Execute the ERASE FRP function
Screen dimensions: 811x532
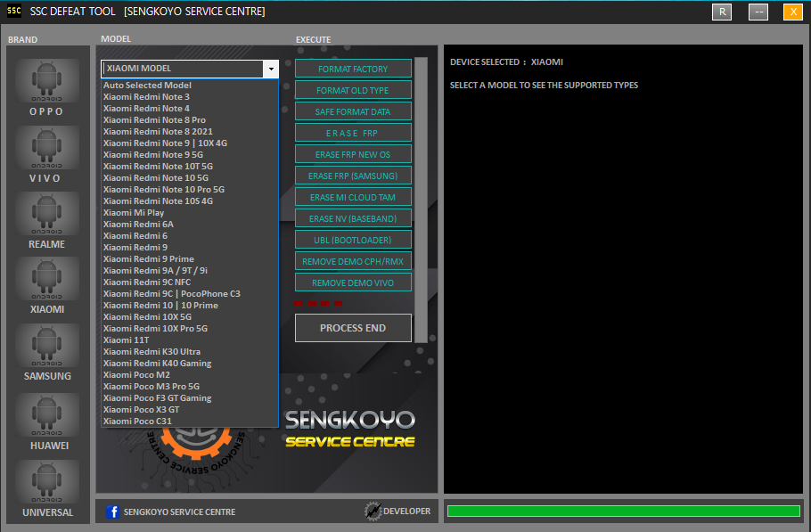tap(352, 132)
